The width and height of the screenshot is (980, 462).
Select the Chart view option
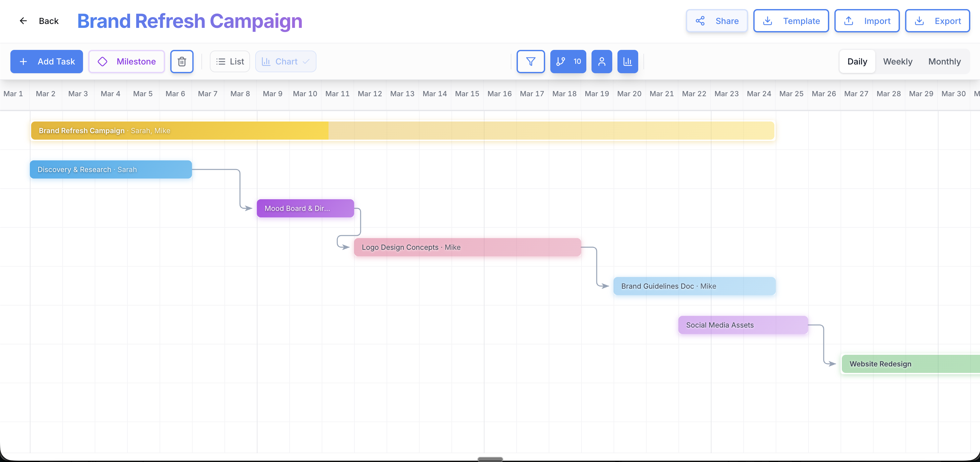click(286, 62)
